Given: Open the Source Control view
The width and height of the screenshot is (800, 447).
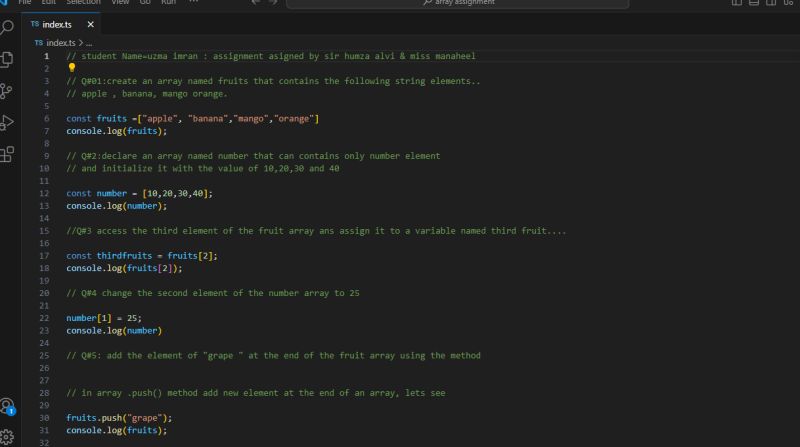Looking at the screenshot, I should (x=7, y=91).
